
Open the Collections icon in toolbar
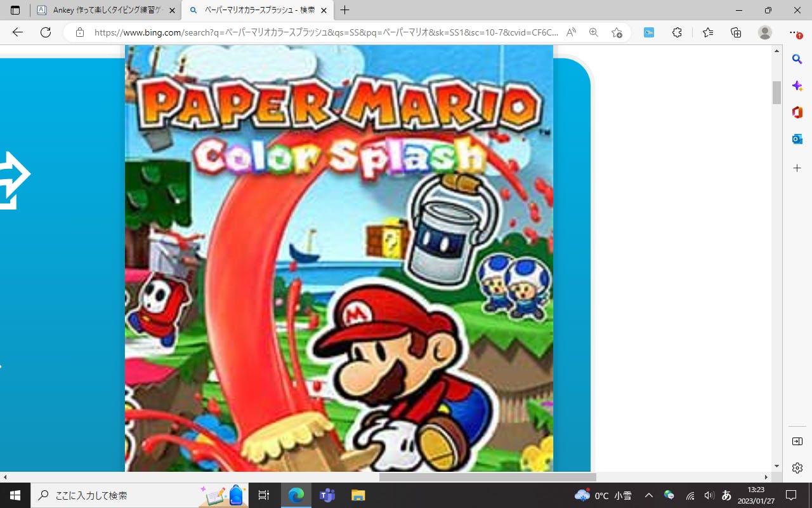(736, 32)
